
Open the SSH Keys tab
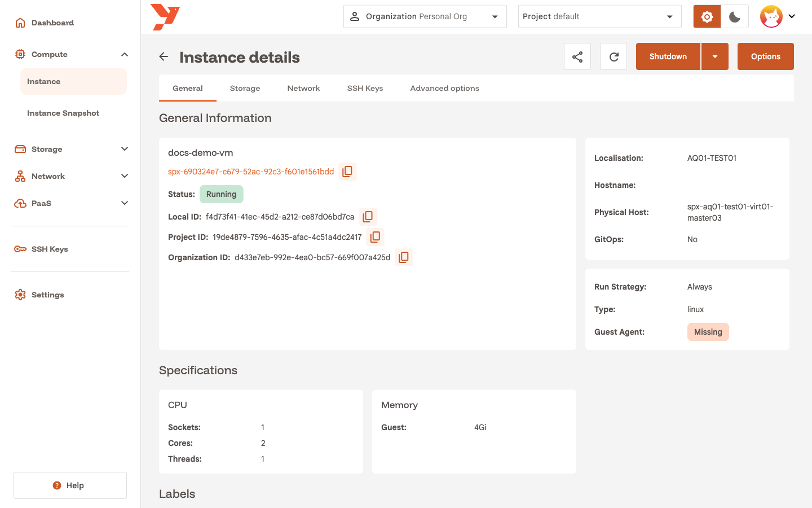tap(365, 88)
